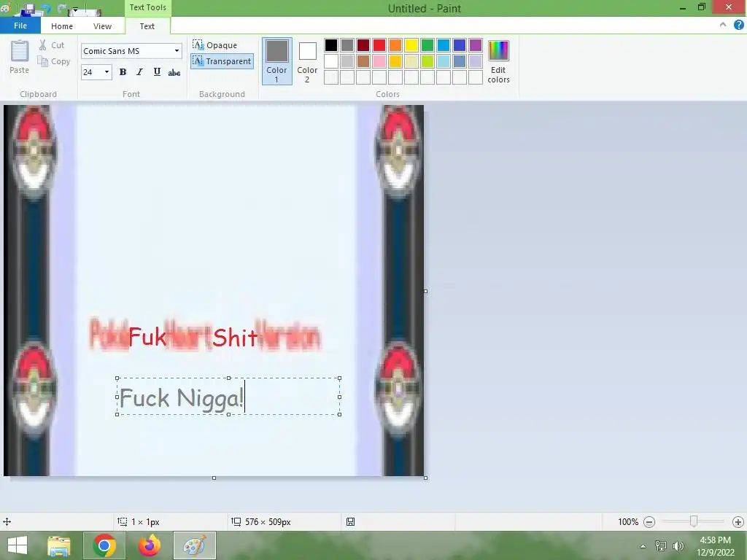Pick the indigo color swatch
This screenshot has height=560, width=747.
coord(460,45)
